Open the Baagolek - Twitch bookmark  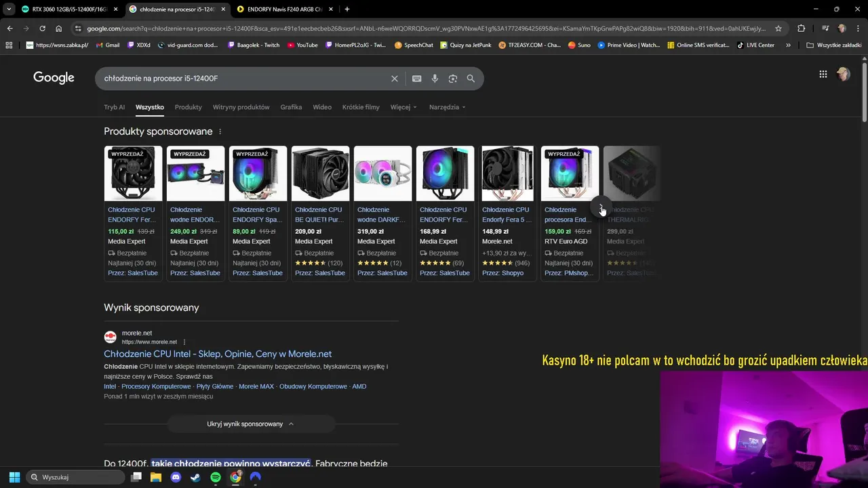pos(253,45)
